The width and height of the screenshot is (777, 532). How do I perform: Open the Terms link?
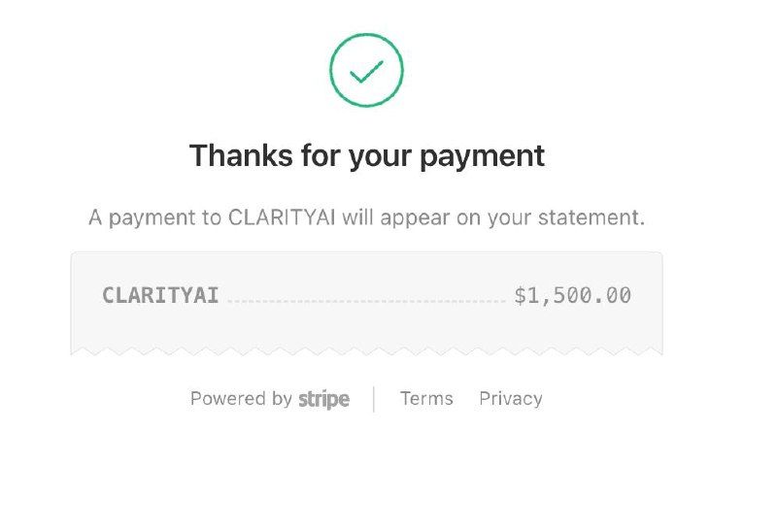point(426,398)
